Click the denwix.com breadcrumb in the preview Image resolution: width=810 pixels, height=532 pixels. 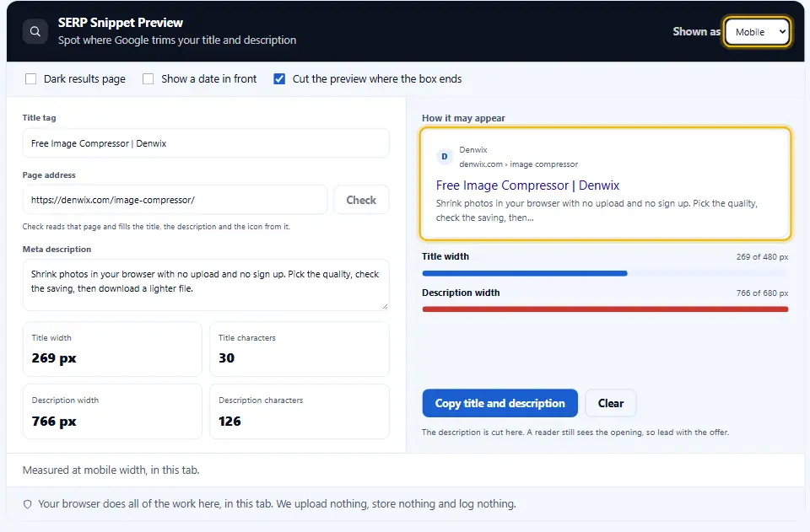(x=519, y=164)
